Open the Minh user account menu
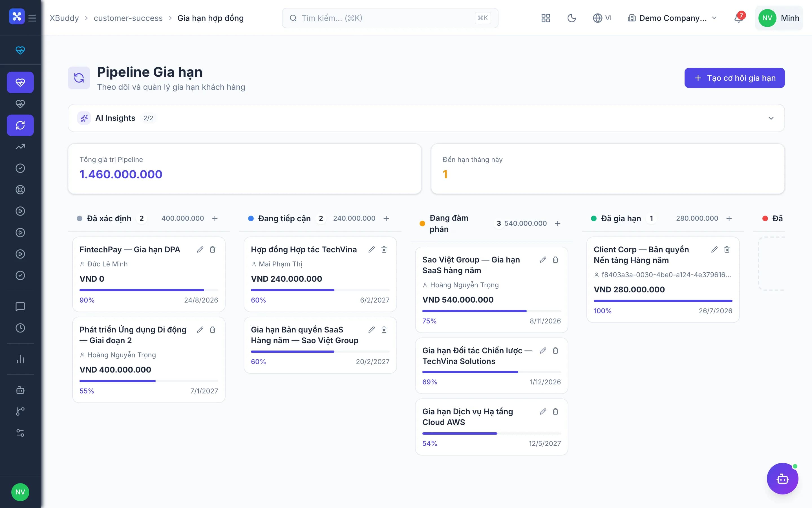 (x=779, y=18)
